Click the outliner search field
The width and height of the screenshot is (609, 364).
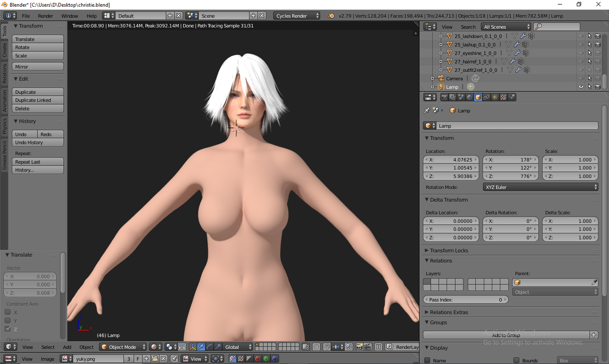click(x=557, y=27)
